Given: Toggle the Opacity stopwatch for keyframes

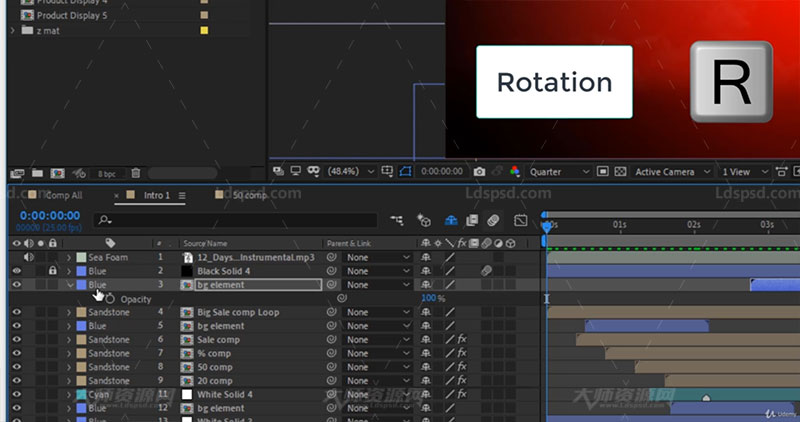Looking at the screenshot, I should 110,299.
